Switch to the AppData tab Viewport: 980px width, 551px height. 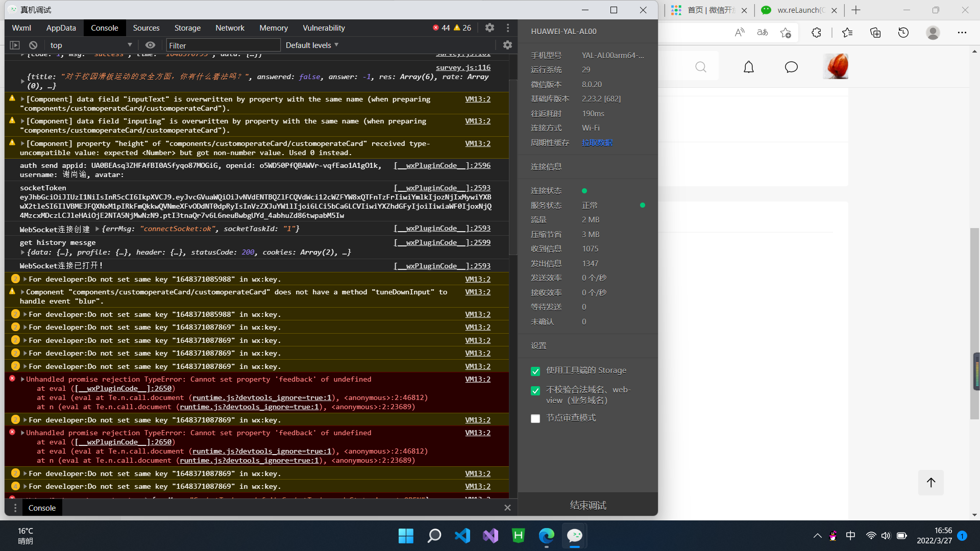61,28
